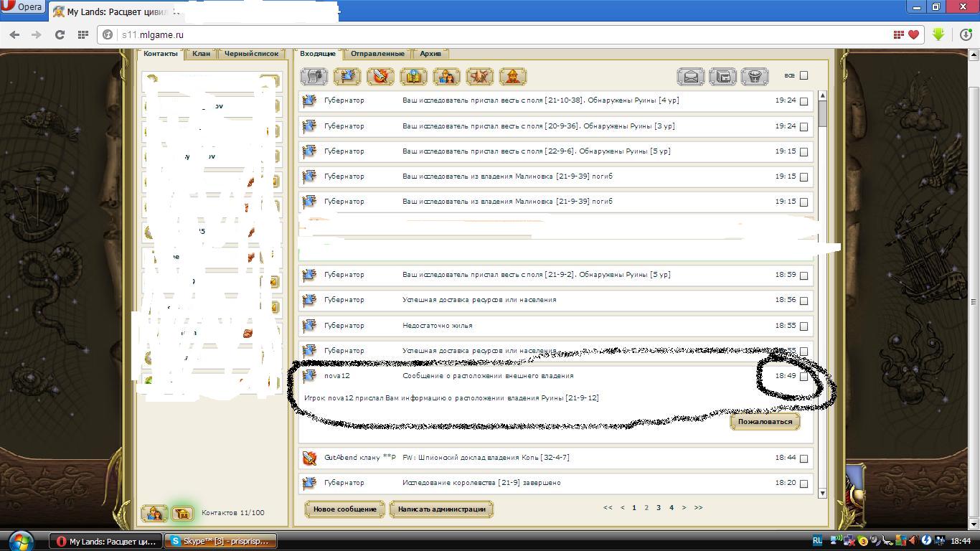Jump to last page with '>>' arrow
Viewport: 980px width, 551px height.
tap(698, 507)
